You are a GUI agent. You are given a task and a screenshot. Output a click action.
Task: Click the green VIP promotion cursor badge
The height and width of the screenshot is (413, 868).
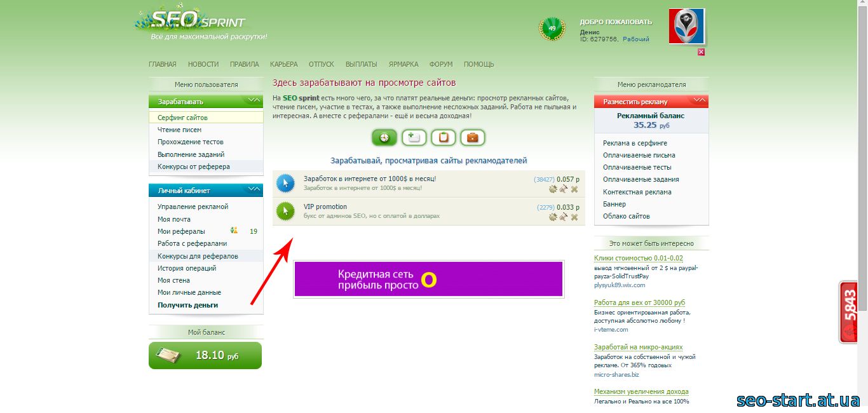click(286, 211)
